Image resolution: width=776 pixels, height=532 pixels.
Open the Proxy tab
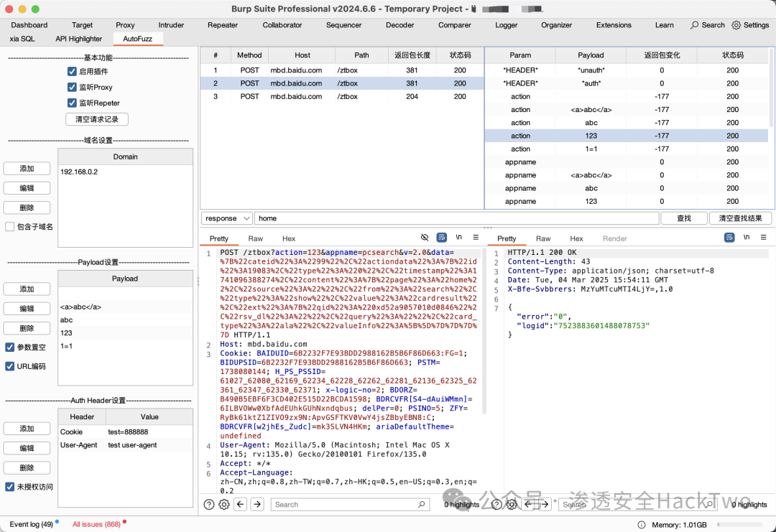125,24
